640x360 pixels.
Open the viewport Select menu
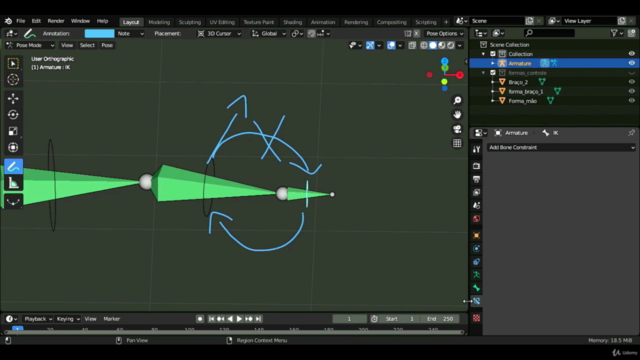87,45
